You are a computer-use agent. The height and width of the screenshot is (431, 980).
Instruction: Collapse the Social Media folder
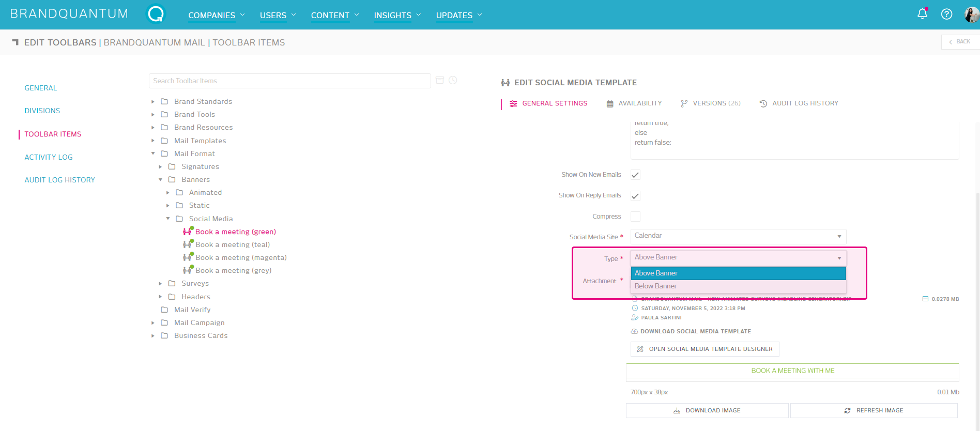point(168,219)
